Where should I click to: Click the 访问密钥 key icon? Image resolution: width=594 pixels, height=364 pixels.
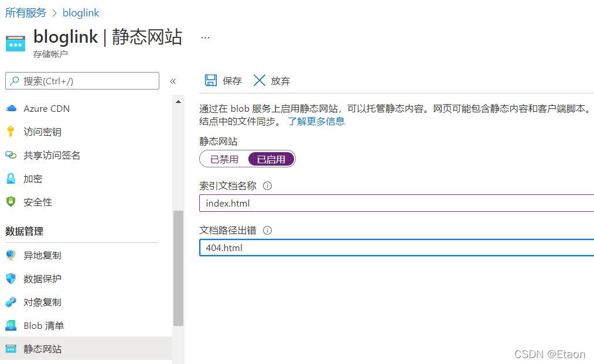tap(11, 132)
